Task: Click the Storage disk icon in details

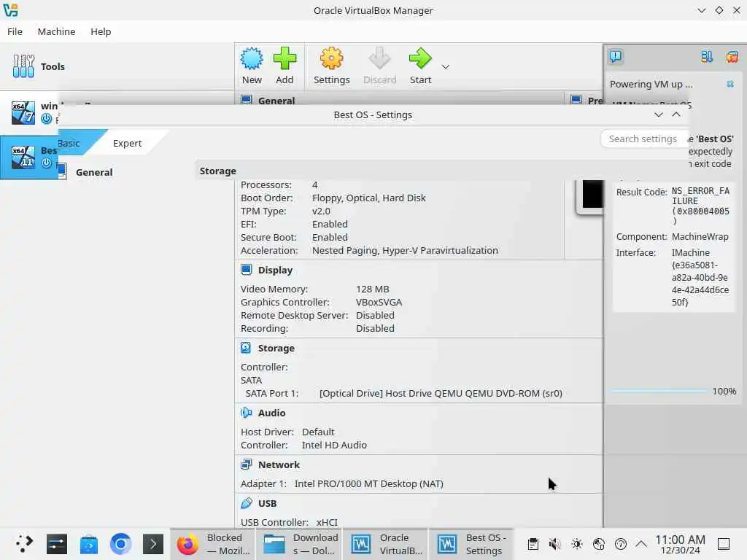Action: tap(246, 348)
